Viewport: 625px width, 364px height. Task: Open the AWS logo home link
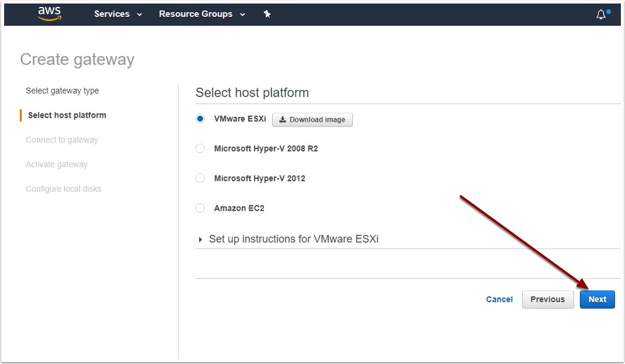[x=49, y=13]
